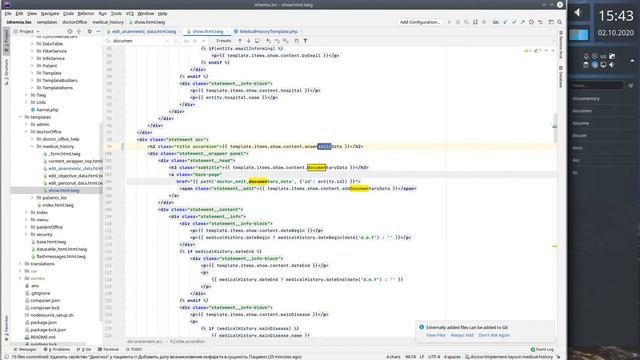Image resolution: width=640 pixels, height=360 pixels.
Task: Expand the patients_list folder
Action: pos(32,198)
